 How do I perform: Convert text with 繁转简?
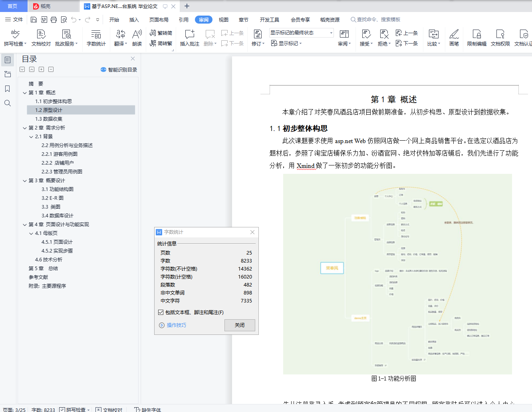161,33
